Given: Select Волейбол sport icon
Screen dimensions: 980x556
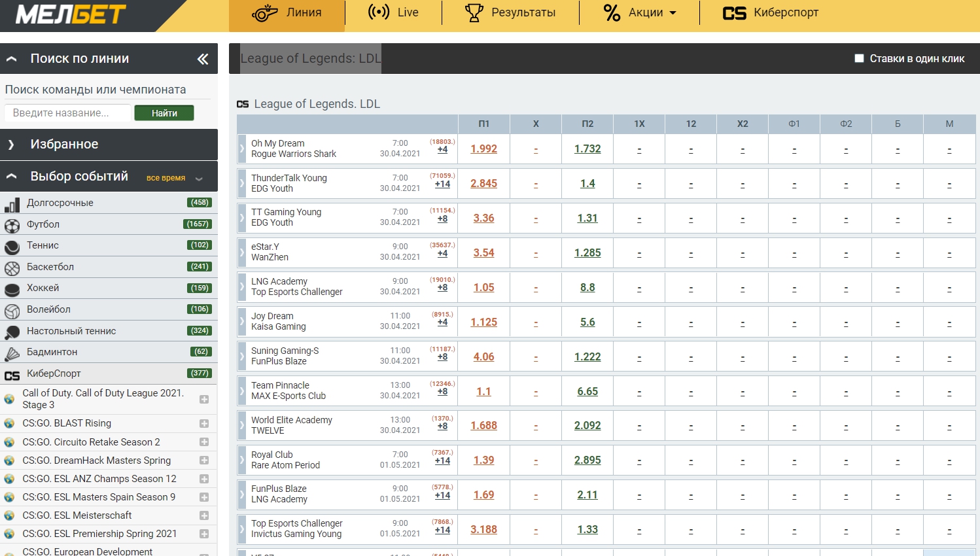Looking at the screenshot, I should tap(12, 311).
